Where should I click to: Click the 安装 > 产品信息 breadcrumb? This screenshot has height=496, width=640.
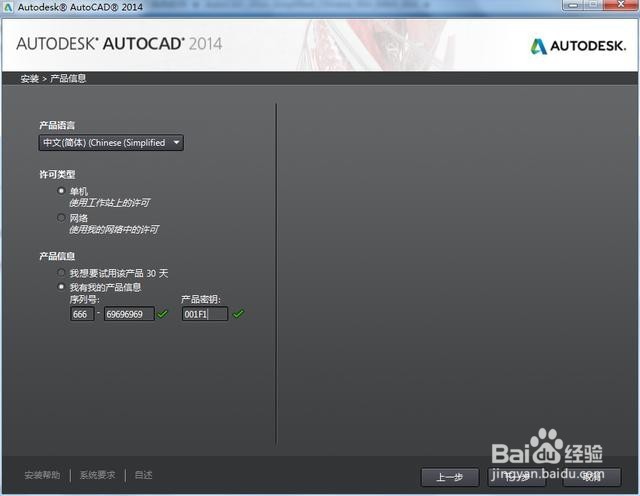click(53, 78)
